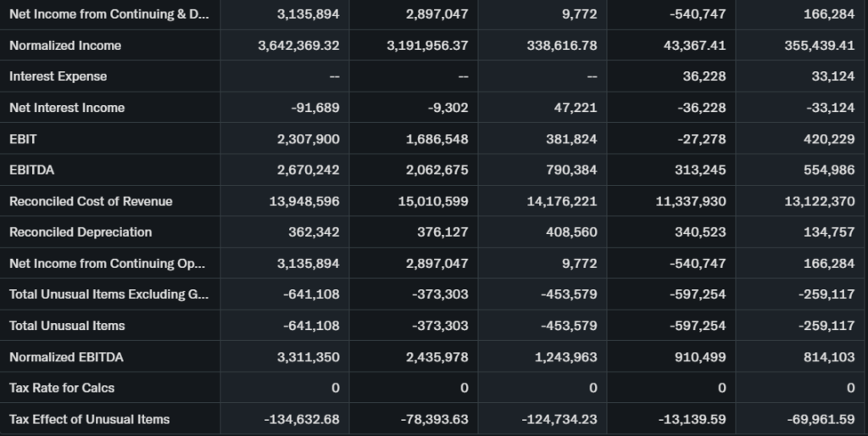Click the Normalized Income row label
868x436 pixels.
pyautogui.click(x=65, y=45)
